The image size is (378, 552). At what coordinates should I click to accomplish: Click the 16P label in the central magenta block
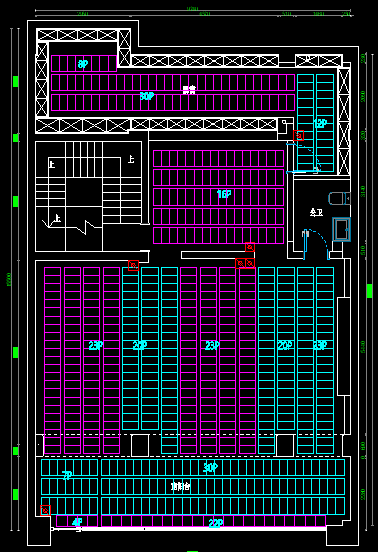pos(224,194)
